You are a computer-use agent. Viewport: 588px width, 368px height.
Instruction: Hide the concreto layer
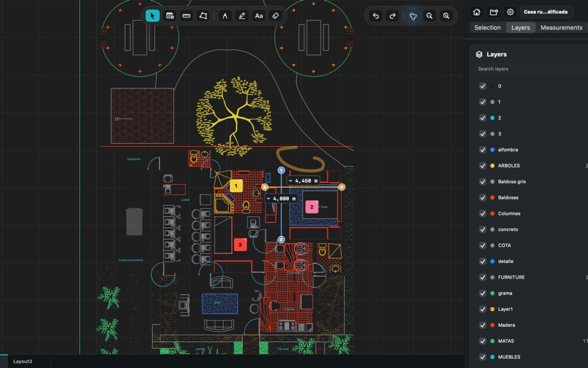(x=483, y=229)
